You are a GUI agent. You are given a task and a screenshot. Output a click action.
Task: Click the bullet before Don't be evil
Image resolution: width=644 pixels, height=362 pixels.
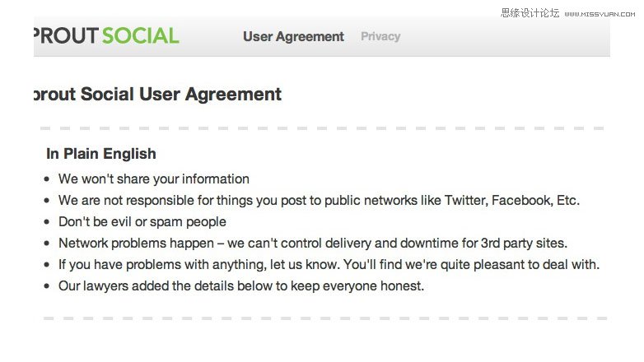pyautogui.click(x=47, y=221)
